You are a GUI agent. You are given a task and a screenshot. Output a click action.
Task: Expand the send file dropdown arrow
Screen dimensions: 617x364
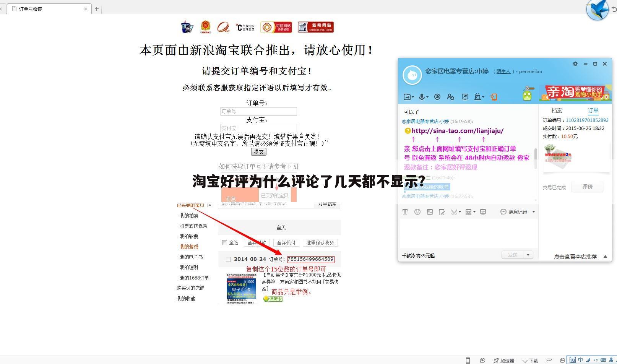click(x=412, y=97)
